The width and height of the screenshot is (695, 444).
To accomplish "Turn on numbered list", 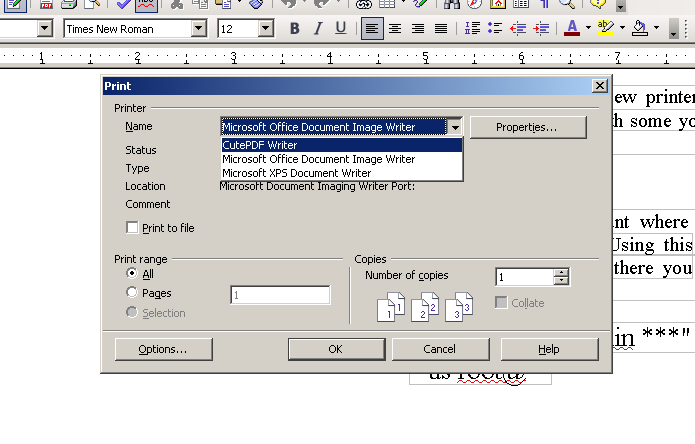I will tap(472, 29).
